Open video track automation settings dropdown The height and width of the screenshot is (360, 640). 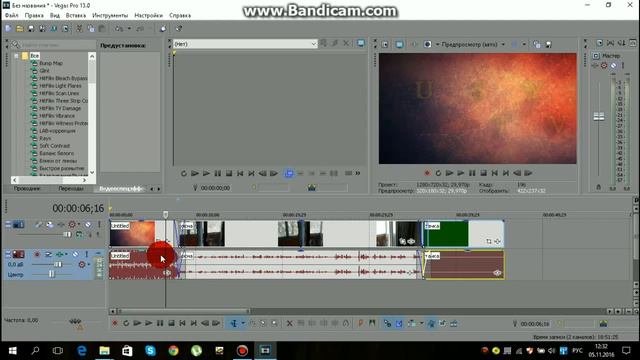coord(79,224)
